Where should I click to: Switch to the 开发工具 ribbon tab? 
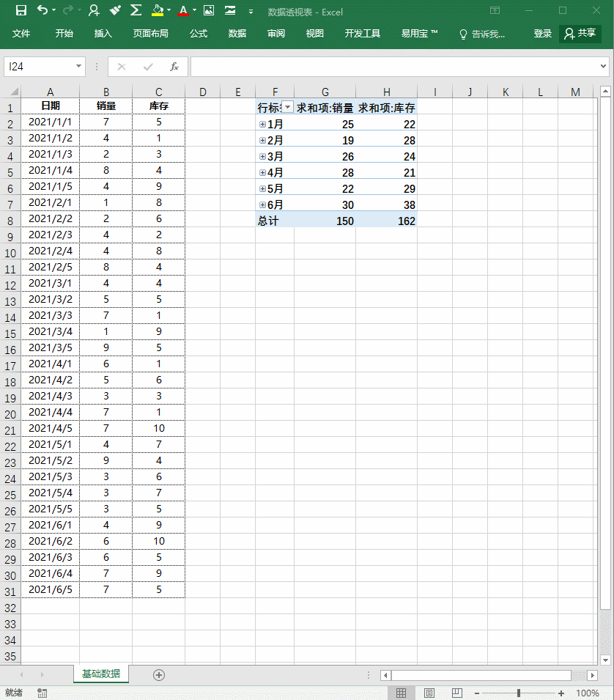pyautogui.click(x=363, y=34)
